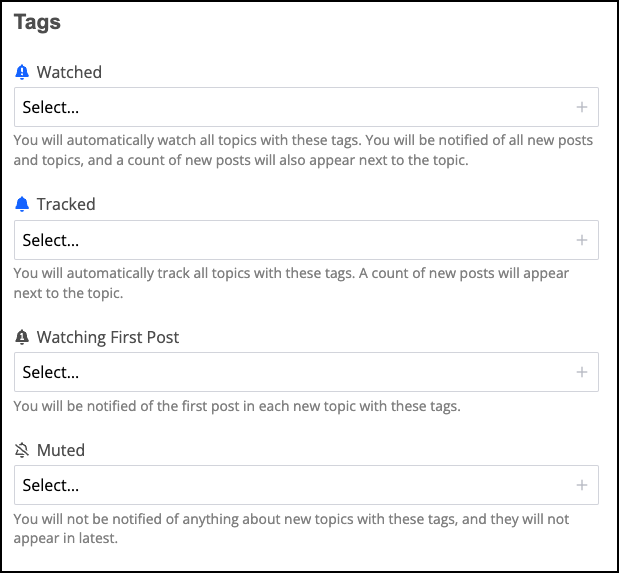This screenshot has height=573, width=619.
Task: Click the Muted label text
Action: tap(61, 450)
